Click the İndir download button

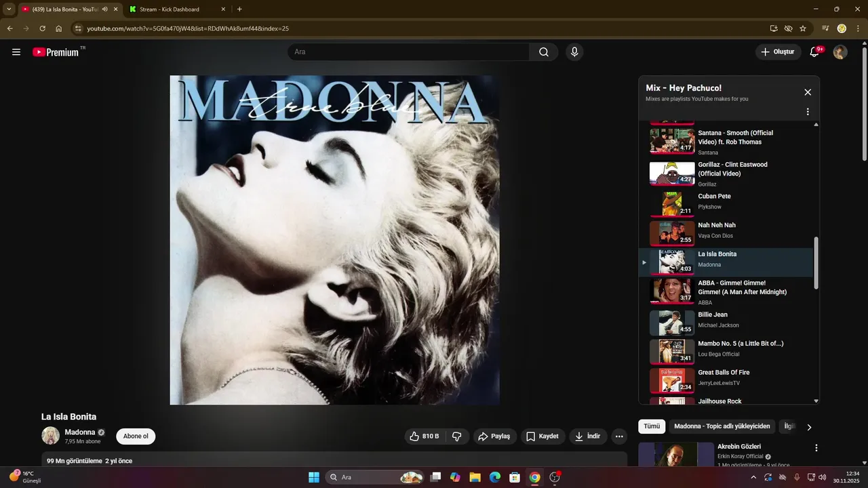point(588,436)
